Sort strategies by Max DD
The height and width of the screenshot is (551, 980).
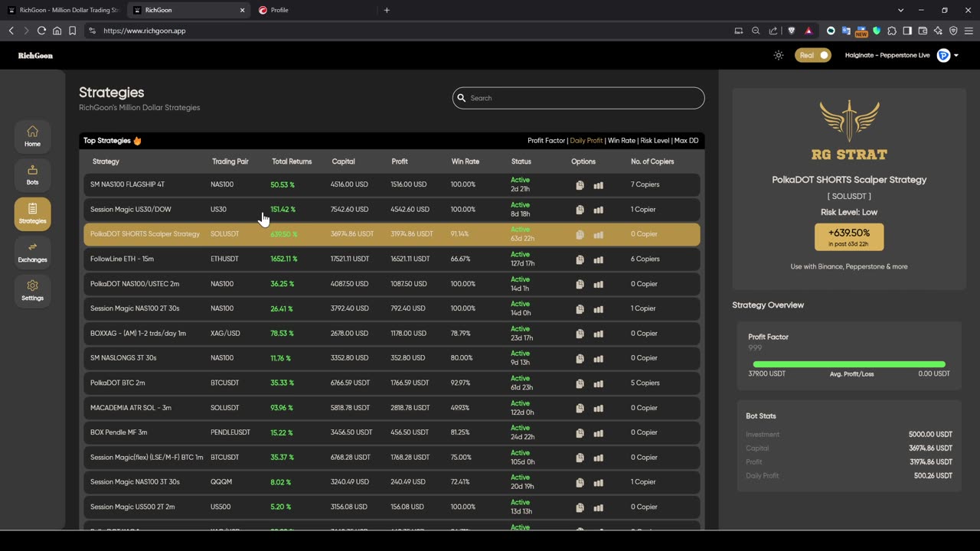pyautogui.click(x=686, y=141)
